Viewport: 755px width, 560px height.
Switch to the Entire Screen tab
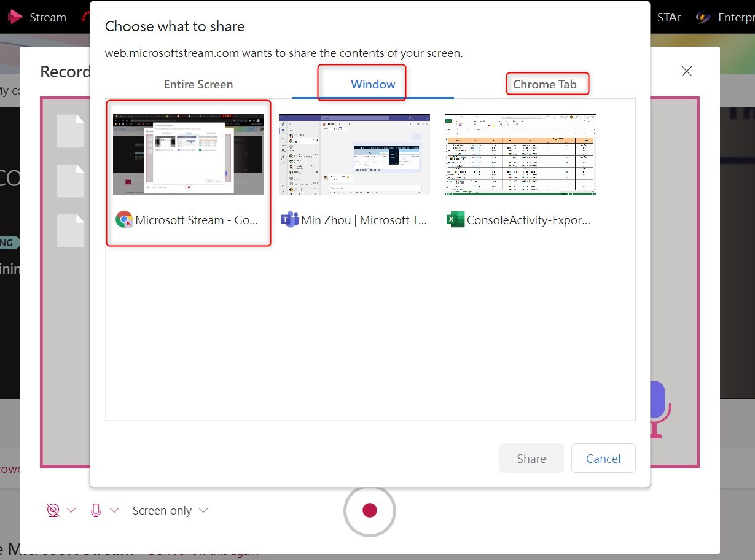[x=198, y=84]
